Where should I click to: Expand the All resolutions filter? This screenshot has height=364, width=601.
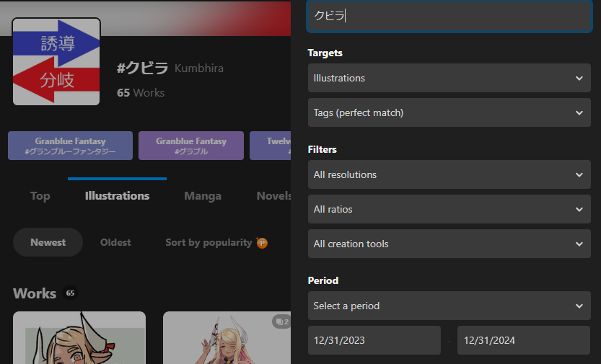[449, 174]
